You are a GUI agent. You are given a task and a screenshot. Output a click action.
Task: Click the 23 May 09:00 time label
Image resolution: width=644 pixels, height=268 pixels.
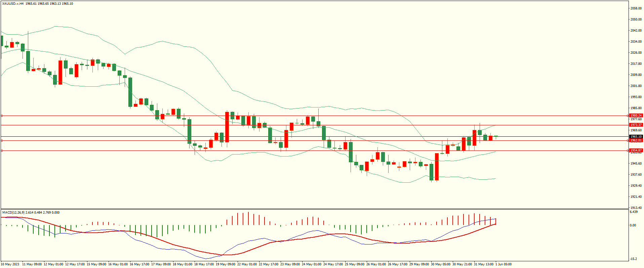(290, 264)
